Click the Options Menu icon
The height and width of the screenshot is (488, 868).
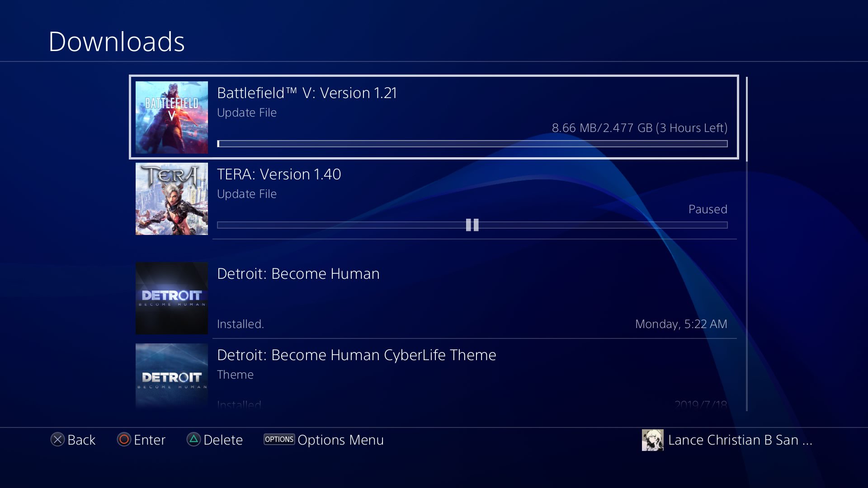pos(278,440)
